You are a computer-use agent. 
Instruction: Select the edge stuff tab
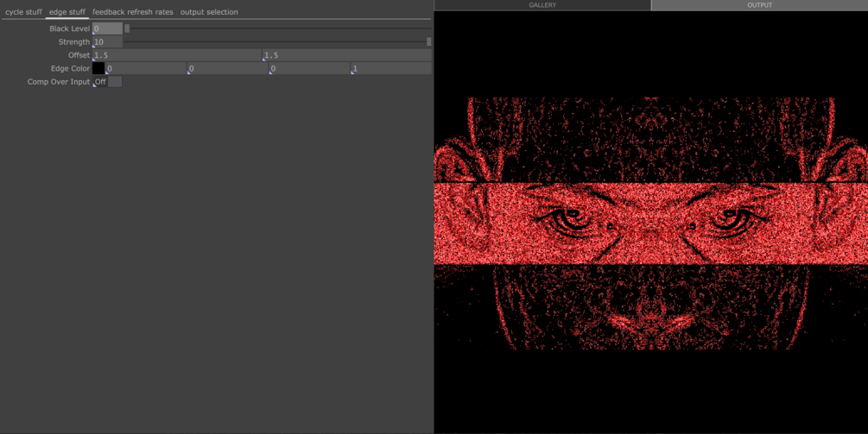click(x=67, y=11)
